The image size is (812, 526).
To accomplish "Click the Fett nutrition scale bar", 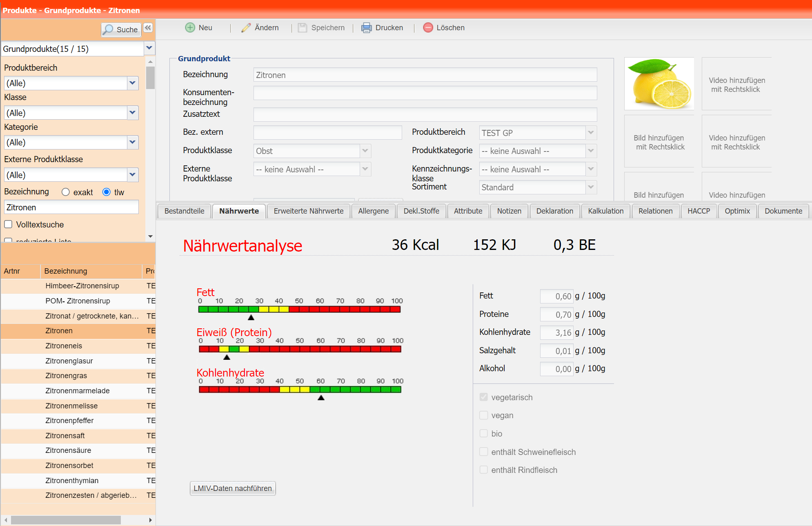I will 299,309.
